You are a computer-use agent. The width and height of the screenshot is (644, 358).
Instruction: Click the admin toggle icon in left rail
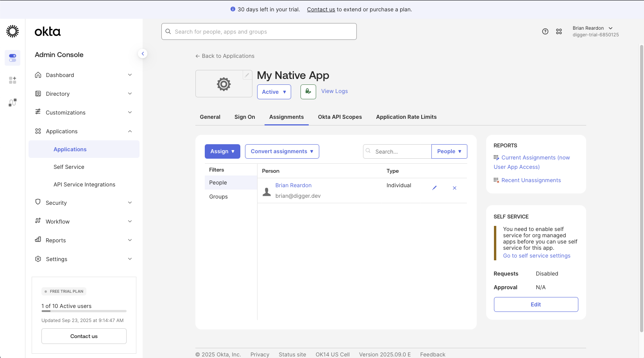(x=13, y=58)
